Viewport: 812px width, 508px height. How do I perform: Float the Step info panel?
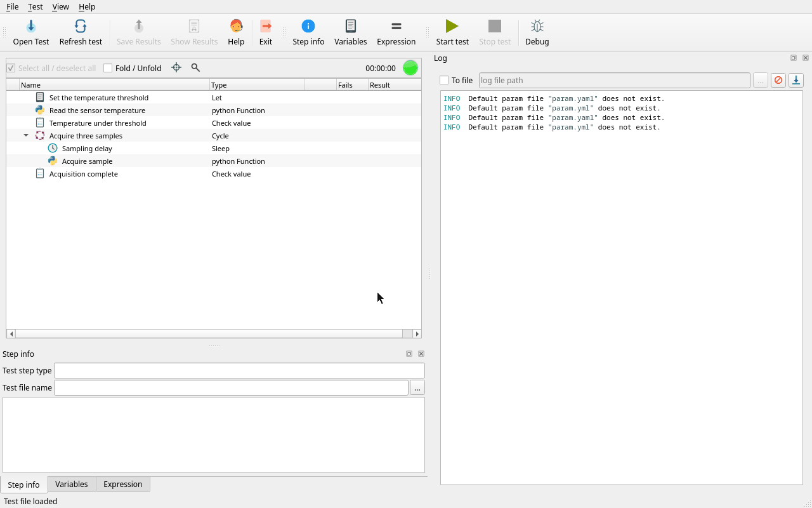tap(409, 354)
